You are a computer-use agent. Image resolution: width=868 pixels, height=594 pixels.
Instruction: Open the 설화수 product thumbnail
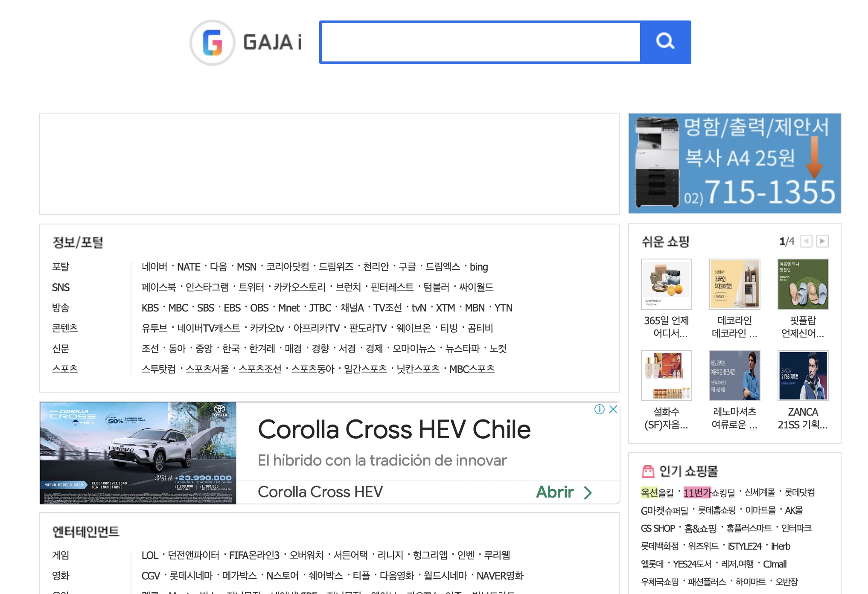pyautogui.click(x=666, y=376)
